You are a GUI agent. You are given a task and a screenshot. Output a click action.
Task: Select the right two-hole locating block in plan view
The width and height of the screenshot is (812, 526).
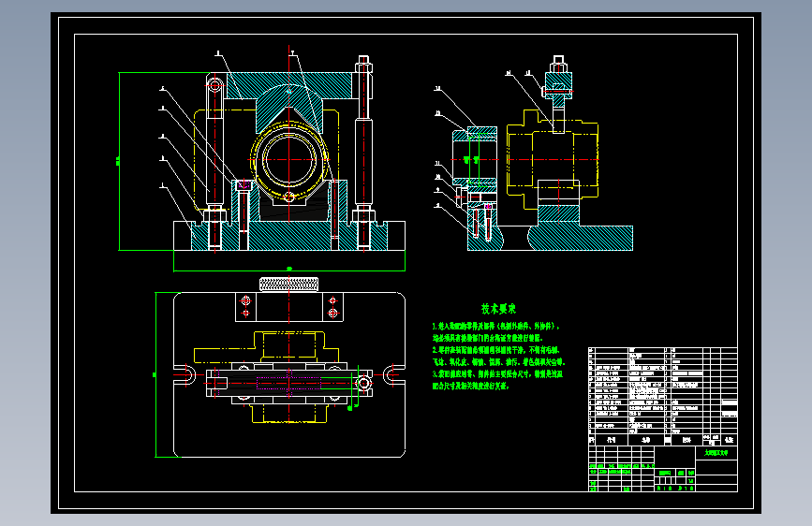point(333,306)
